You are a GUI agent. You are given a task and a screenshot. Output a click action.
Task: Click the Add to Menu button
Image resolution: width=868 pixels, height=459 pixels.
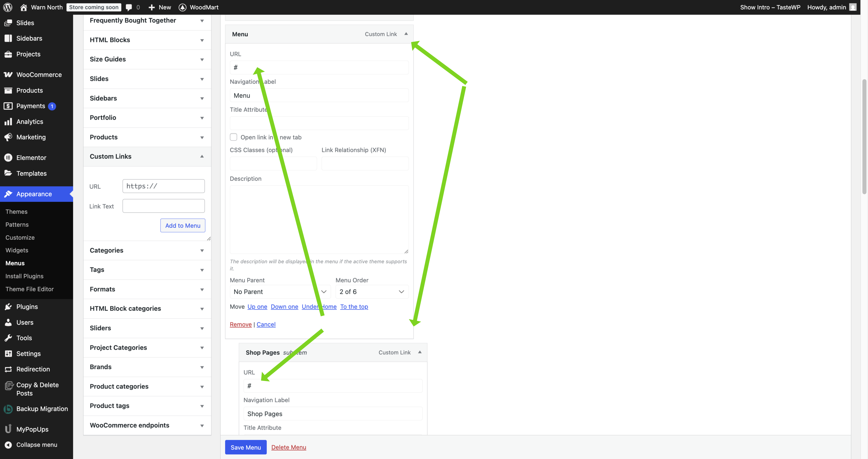click(183, 225)
